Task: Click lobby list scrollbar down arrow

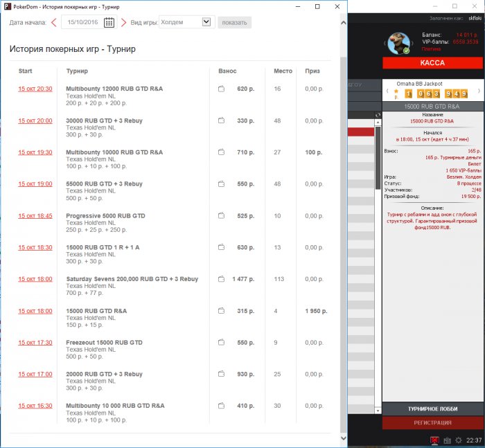Action: click(378, 411)
